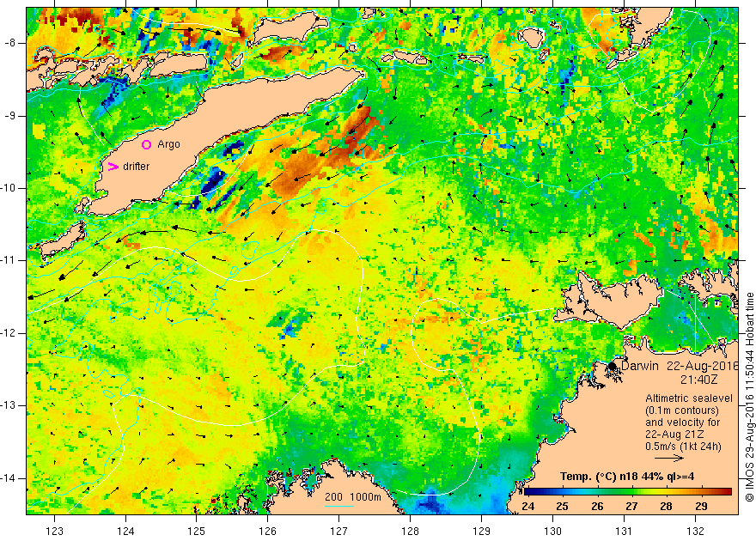
Task: Click the 'Temp. (°C) n18 44% ql>=4' title
Action: pyautogui.click(x=627, y=477)
